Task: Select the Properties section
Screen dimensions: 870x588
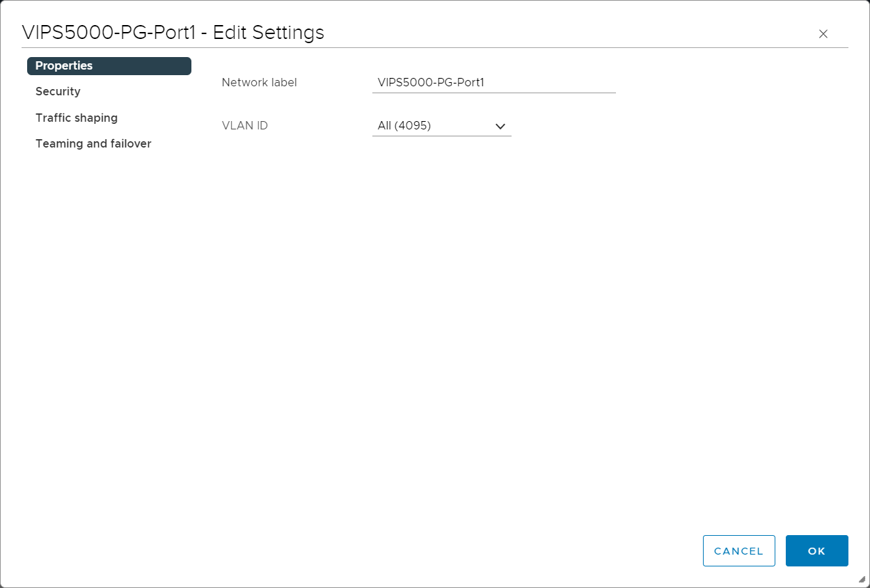Action: pyautogui.click(x=109, y=65)
